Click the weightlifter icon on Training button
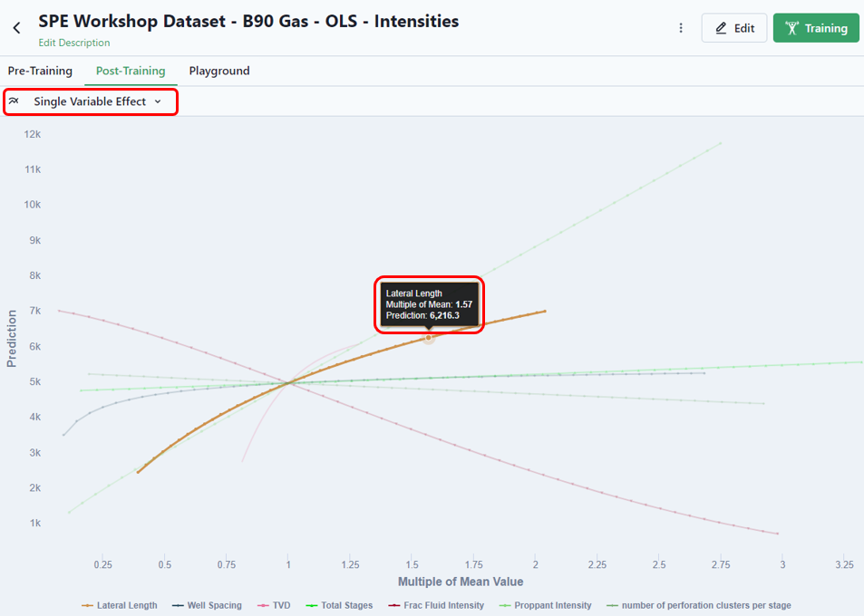This screenshot has width=864, height=616. coord(791,28)
